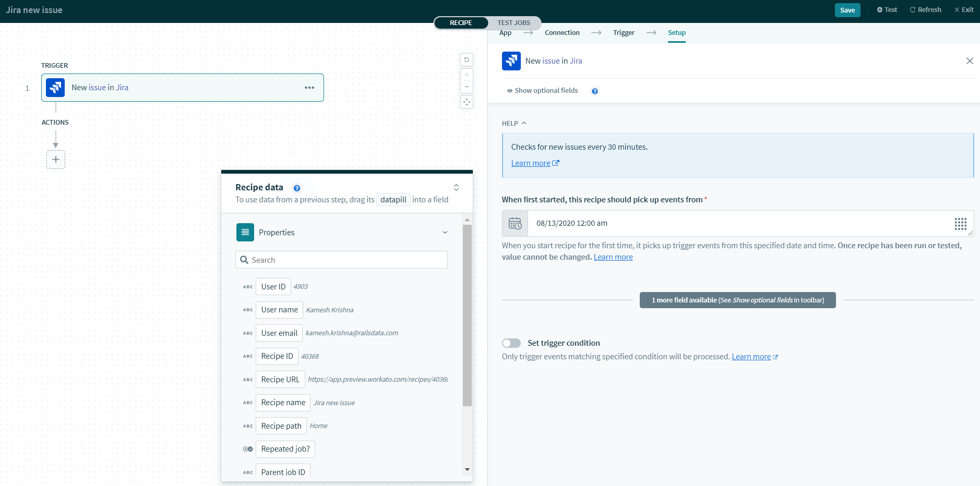Open the calendar date picker icon
Image resolution: width=980 pixels, height=486 pixels.
[515, 224]
